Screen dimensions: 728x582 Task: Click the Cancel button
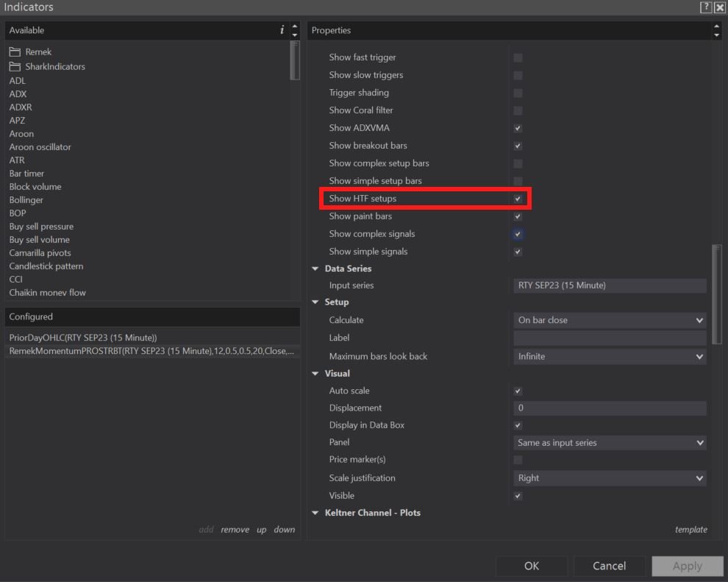[609, 566]
